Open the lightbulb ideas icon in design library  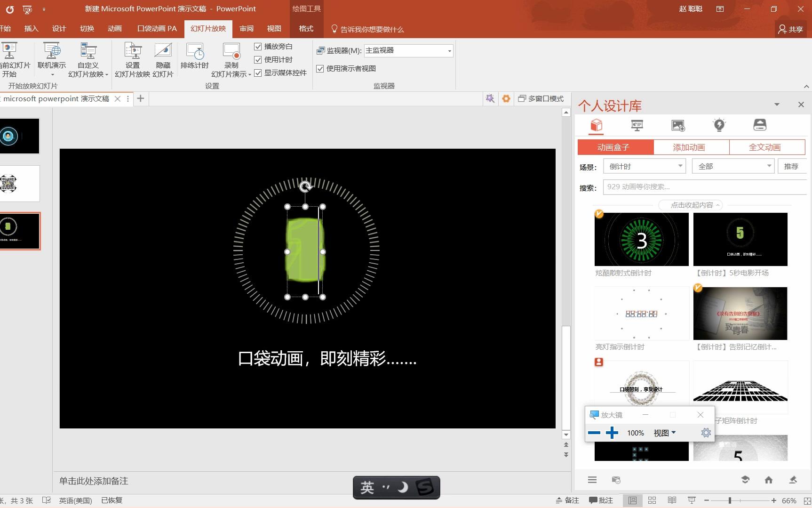point(719,125)
